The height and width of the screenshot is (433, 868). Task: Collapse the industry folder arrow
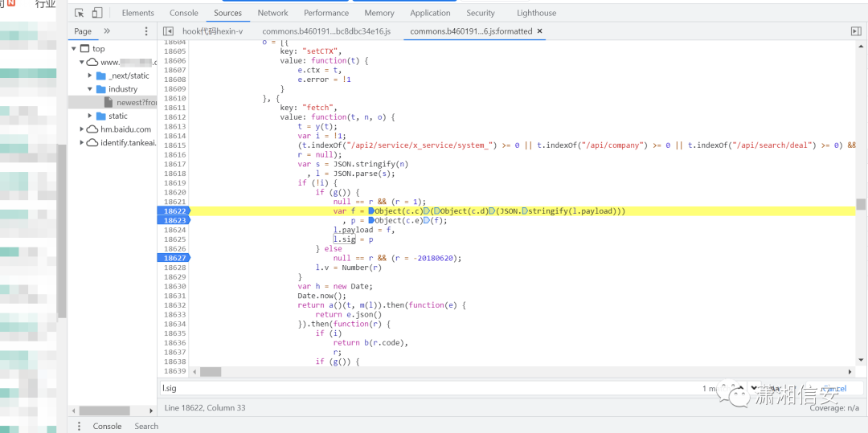coord(90,89)
